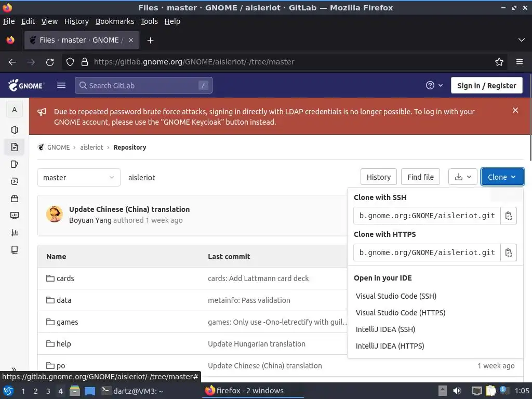Open the po folder
532x399 pixels.
tap(61, 366)
